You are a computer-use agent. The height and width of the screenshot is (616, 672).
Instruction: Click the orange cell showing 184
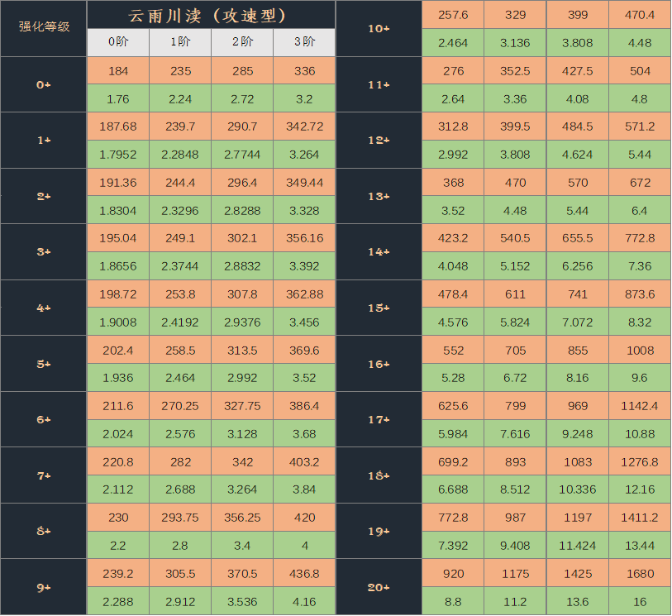point(118,71)
